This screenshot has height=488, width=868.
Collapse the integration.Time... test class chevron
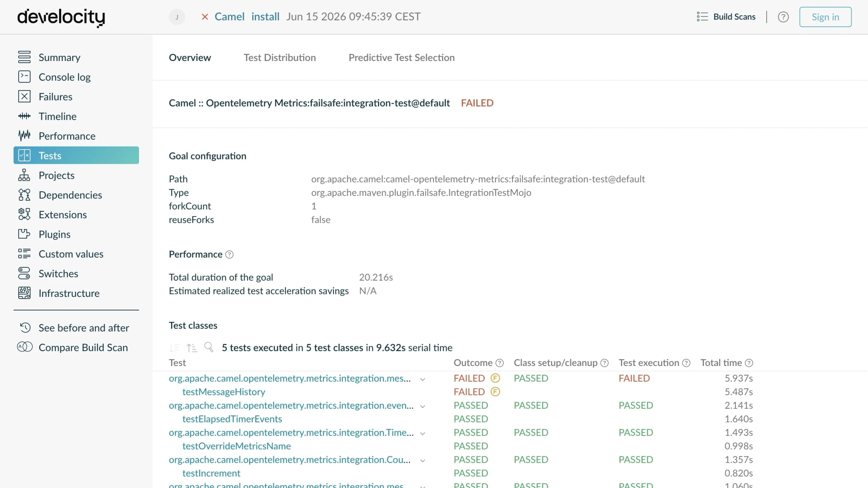point(423,433)
